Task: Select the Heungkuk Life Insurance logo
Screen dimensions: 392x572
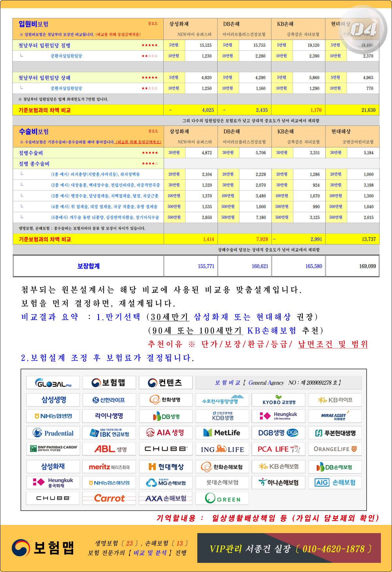Action: click(279, 416)
